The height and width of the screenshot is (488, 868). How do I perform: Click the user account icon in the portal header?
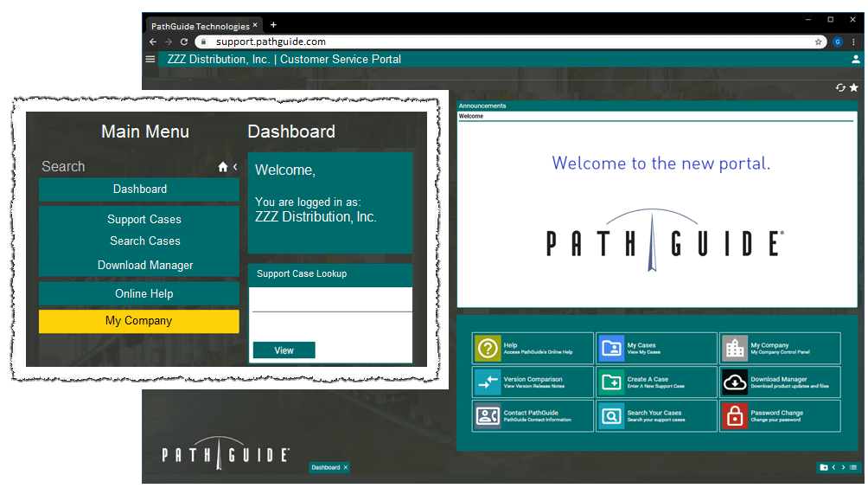click(855, 59)
